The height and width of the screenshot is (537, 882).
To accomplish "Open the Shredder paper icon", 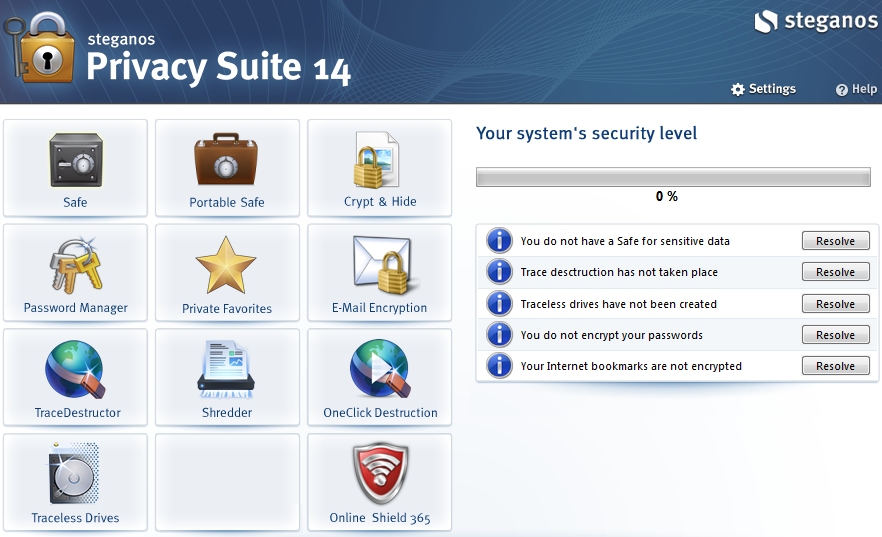I will [226, 369].
